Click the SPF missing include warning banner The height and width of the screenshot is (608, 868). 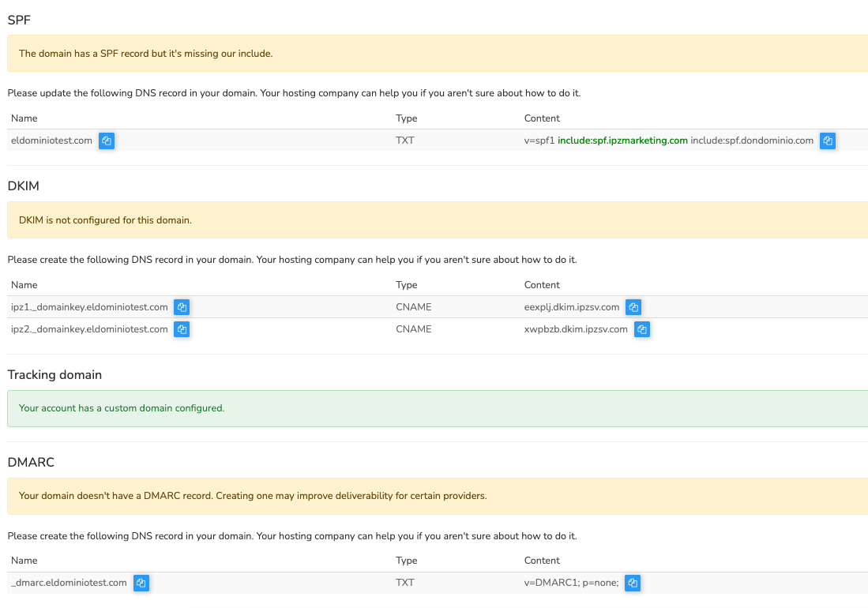pos(437,54)
